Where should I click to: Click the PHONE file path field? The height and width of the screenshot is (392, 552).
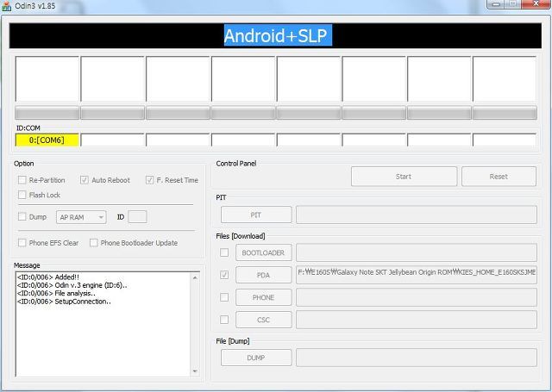417,297
